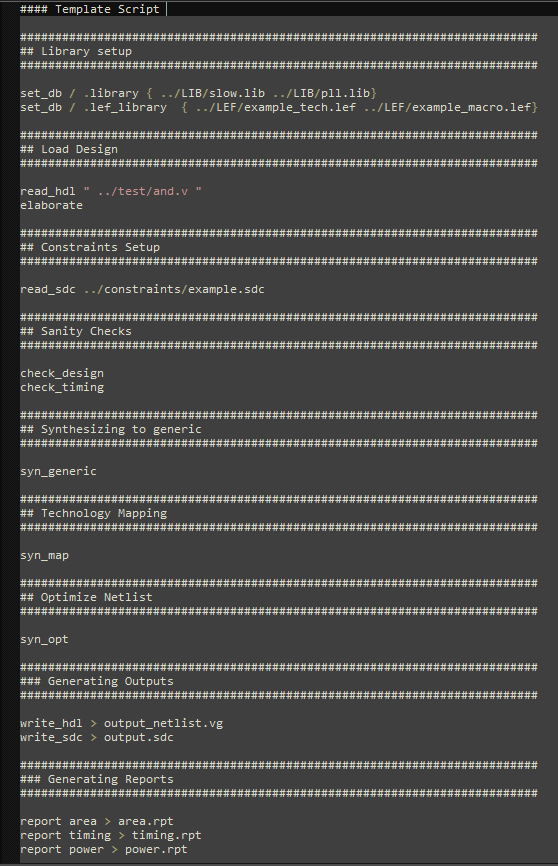The height and width of the screenshot is (866, 558).
Task: Click the read_sdc command
Action: pyautogui.click(x=48, y=289)
